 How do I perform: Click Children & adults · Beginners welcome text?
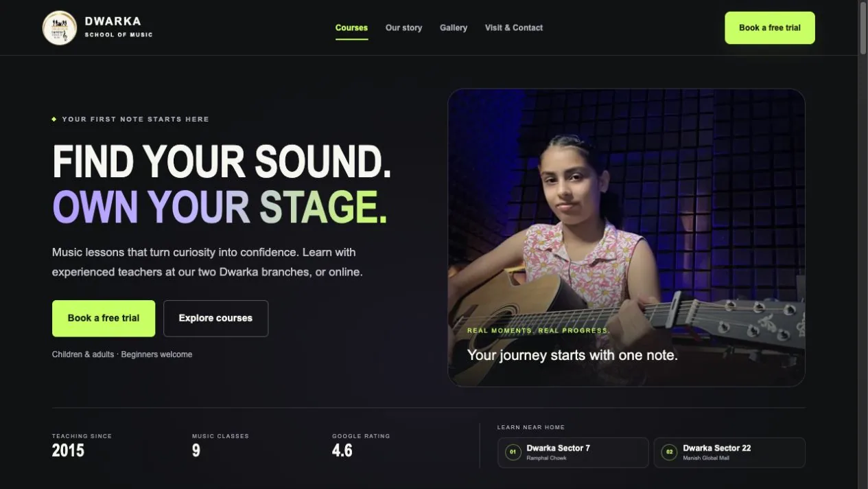pyautogui.click(x=122, y=354)
